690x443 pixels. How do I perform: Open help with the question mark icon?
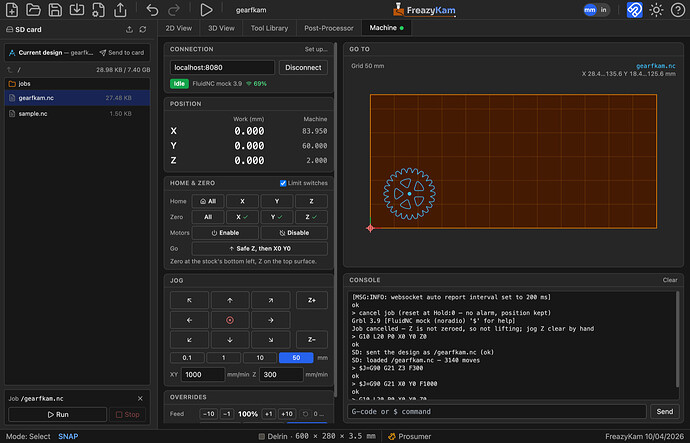(678, 10)
